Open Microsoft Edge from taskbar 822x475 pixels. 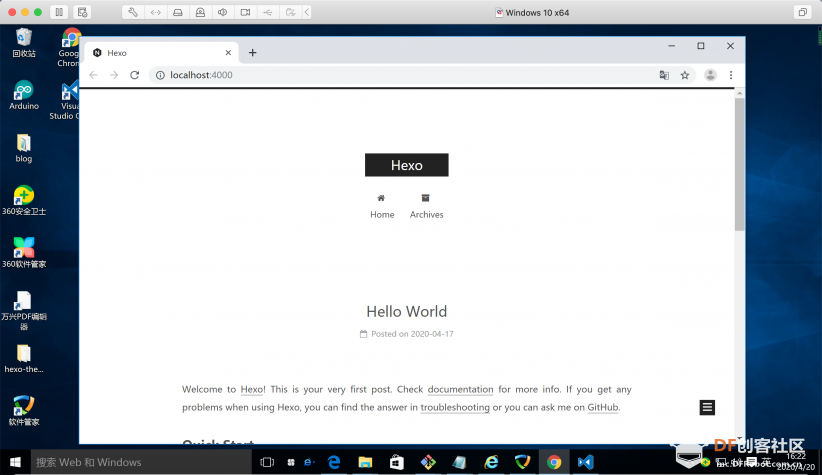[334, 462]
